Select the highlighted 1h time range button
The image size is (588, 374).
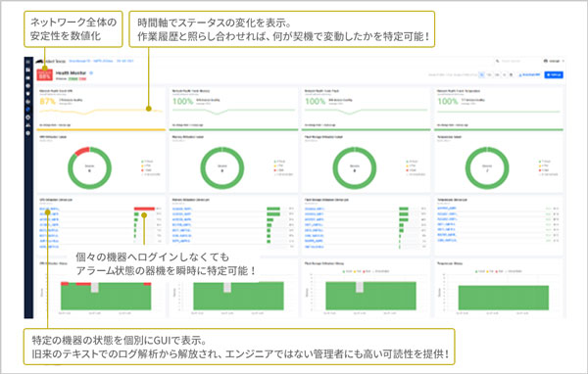click(482, 75)
